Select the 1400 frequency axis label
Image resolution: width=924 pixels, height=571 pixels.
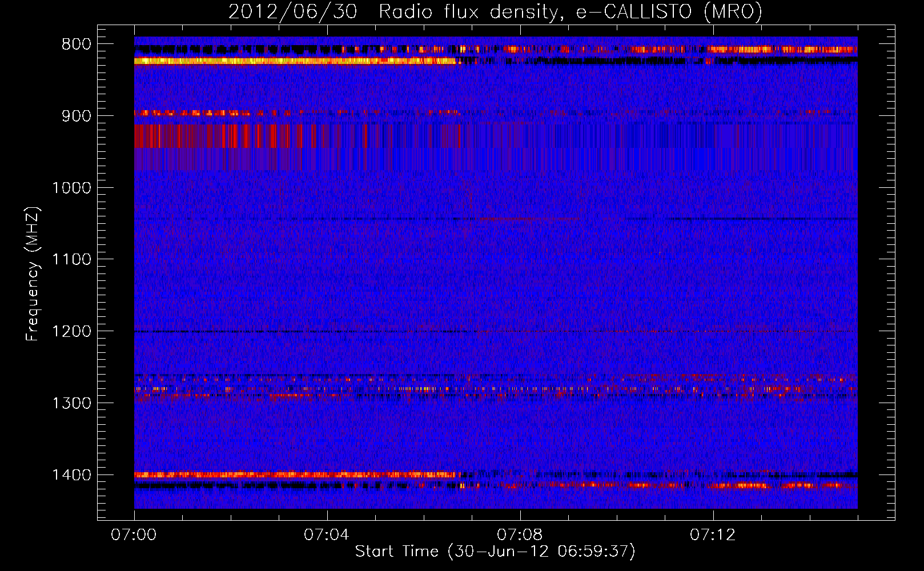pyautogui.click(x=71, y=475)
